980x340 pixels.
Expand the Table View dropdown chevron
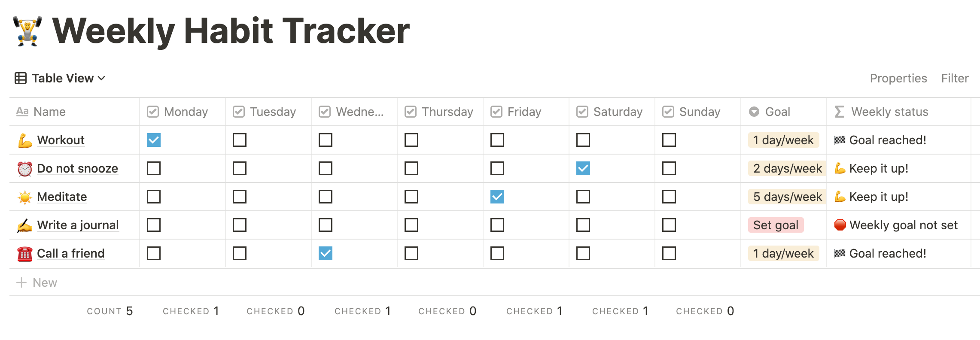click(x=101, y=78)
